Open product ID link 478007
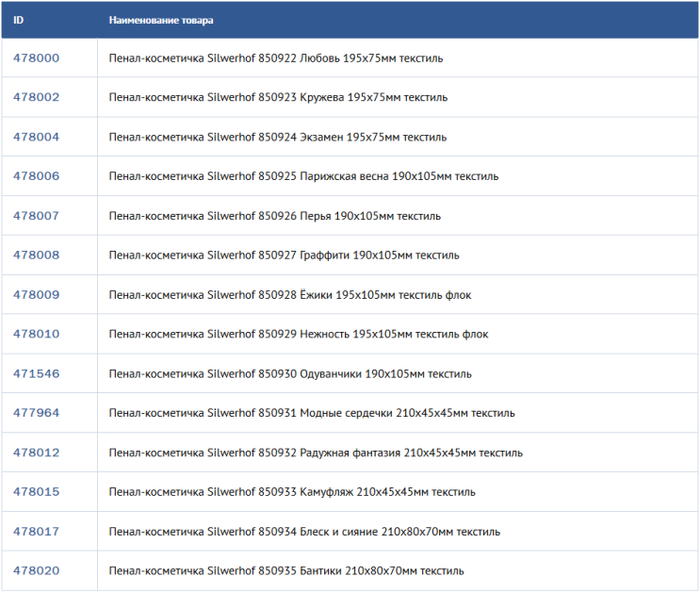 36,216
